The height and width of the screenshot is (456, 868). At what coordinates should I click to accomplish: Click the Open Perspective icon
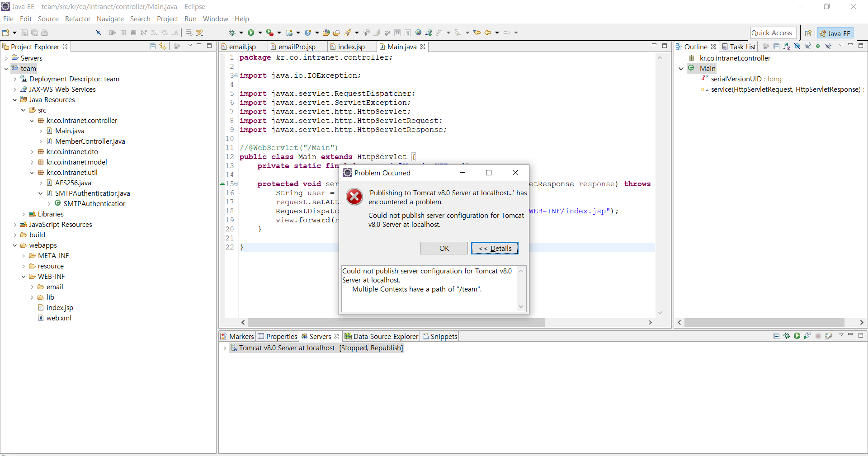[x=808, y=33]
